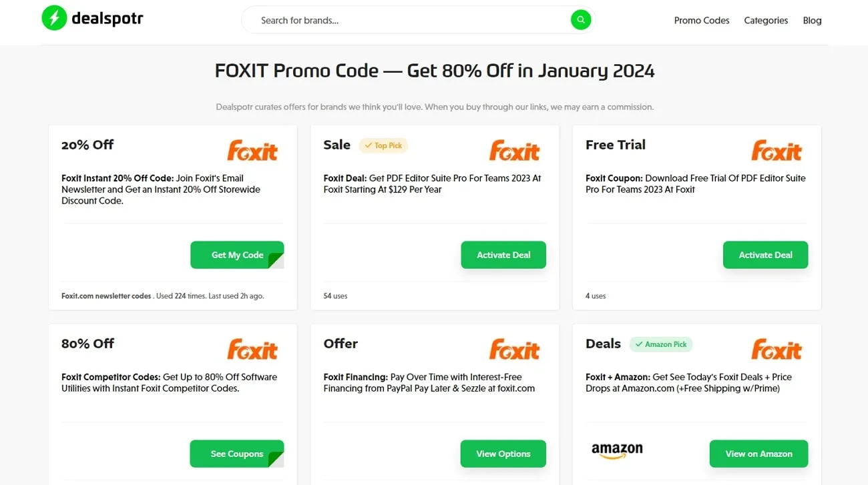Image resolution: width=868 pixels, height=485 pixels.
Task: Open the Promo Codes menu item
Action: [x=701, y=20]
